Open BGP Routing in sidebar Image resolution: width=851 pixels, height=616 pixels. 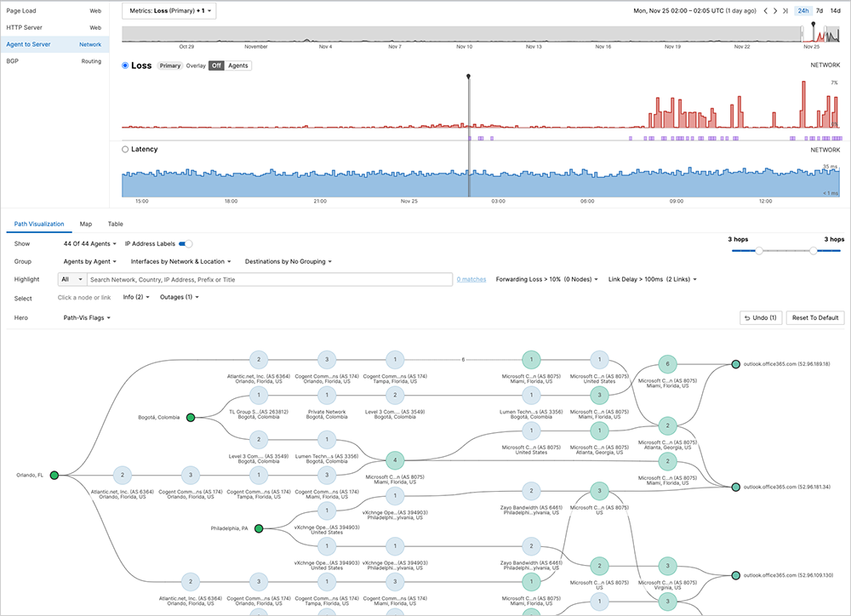pos(54,61)
